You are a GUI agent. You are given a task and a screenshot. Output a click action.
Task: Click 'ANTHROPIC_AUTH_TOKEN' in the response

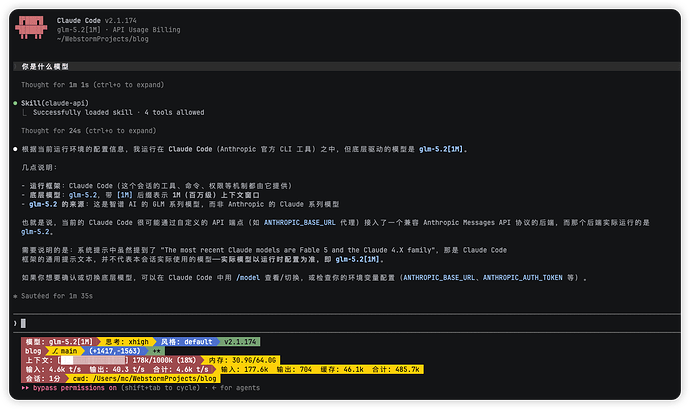click(x=523, y=278)
